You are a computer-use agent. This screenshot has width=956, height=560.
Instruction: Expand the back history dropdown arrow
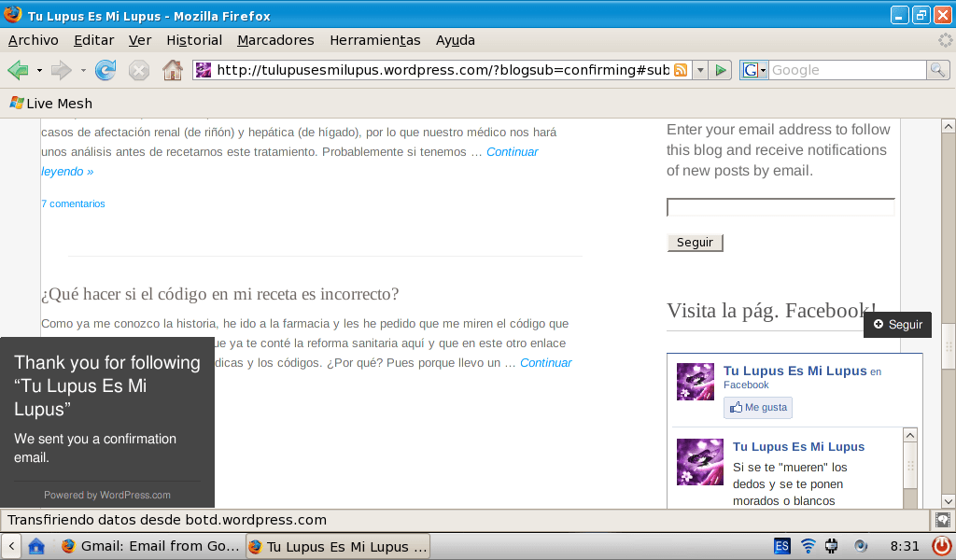coord(39,71)
